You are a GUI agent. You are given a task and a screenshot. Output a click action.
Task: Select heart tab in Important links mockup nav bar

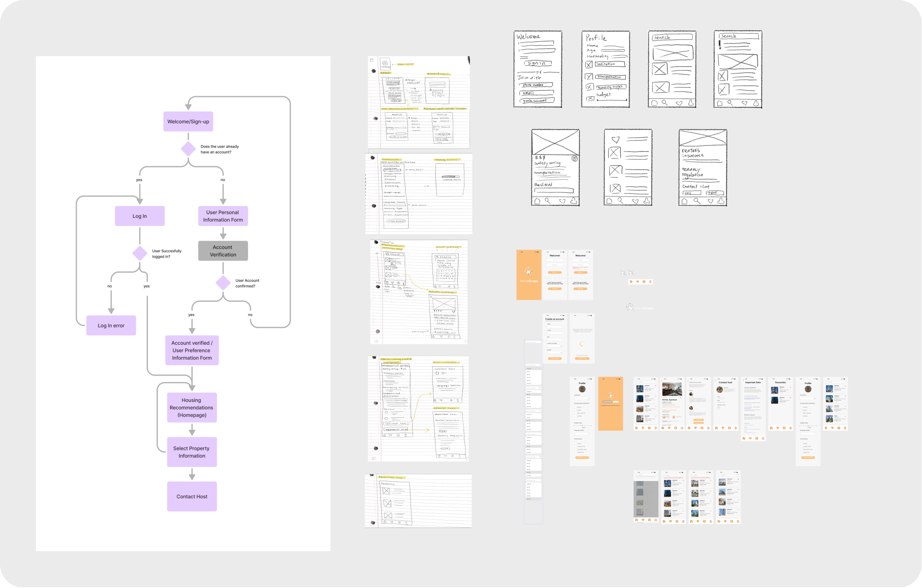point(750,438)
